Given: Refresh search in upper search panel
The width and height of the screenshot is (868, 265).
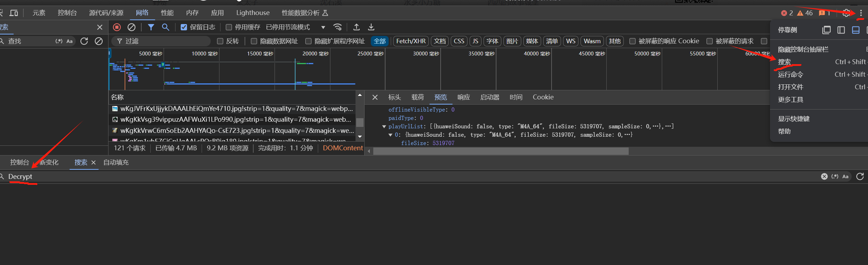Looking at the screenshot, I should point(84,41).
